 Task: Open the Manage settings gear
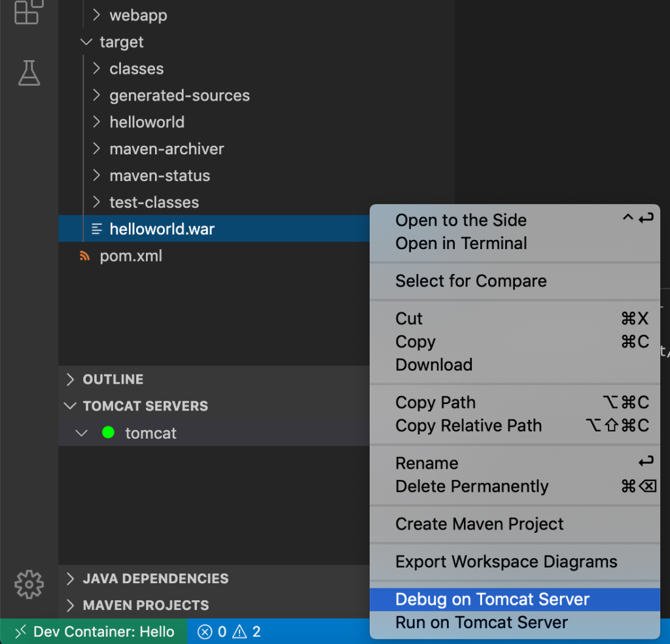coord(28,584)
